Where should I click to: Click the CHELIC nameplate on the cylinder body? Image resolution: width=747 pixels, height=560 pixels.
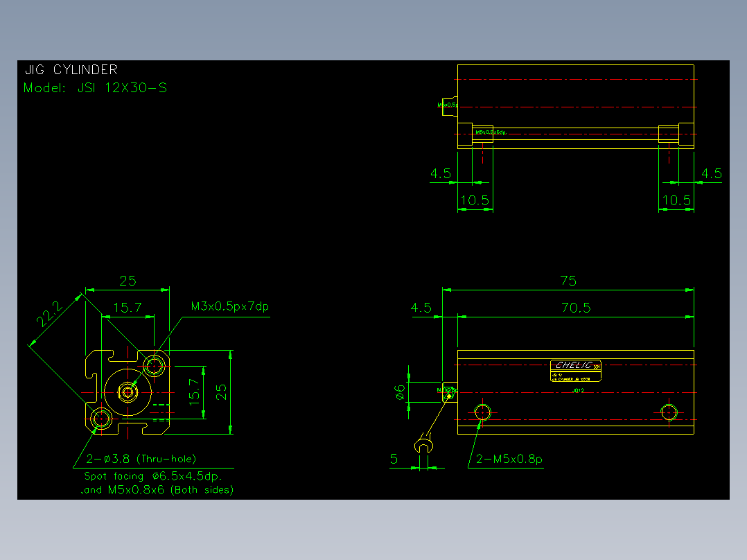(575, 371)
